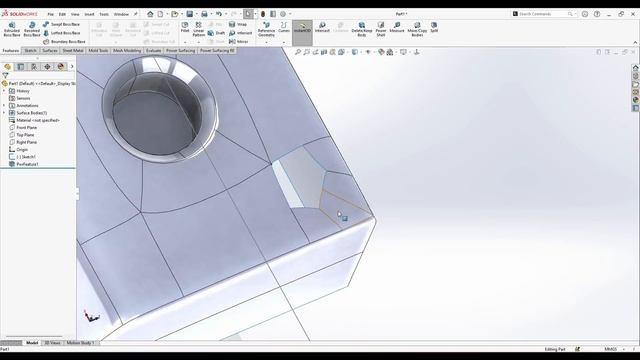Activate the Fillet tool

pyautogui.click(x=185, y=27)
